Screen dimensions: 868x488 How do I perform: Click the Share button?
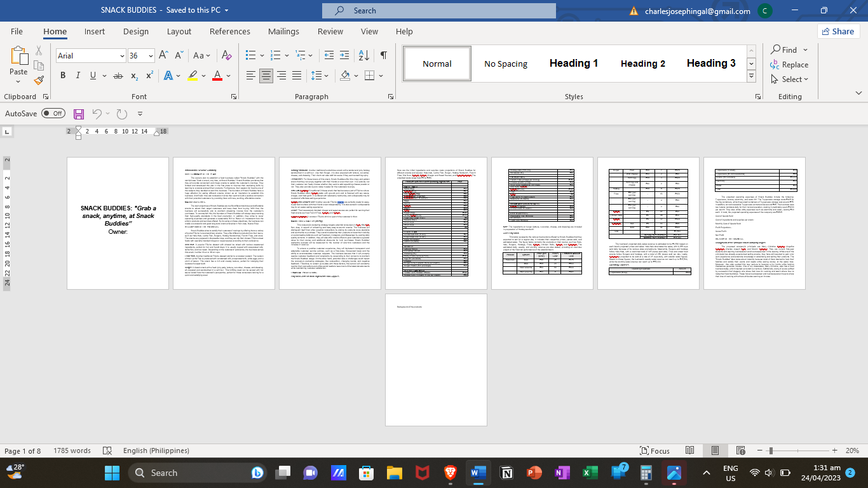tap(838, 31)
